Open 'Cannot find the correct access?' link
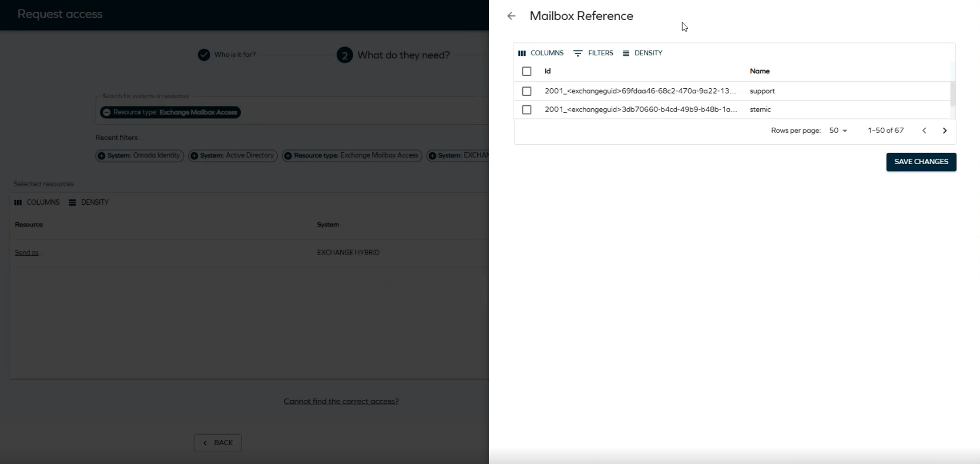Screen dimensions: 980x464 coord(341,402)
